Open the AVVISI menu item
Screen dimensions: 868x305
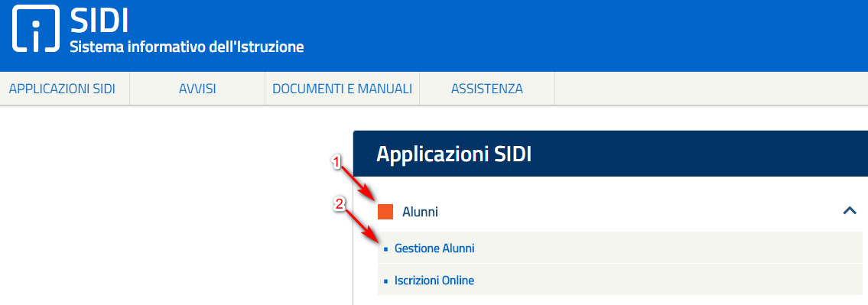tap(197, 89)
